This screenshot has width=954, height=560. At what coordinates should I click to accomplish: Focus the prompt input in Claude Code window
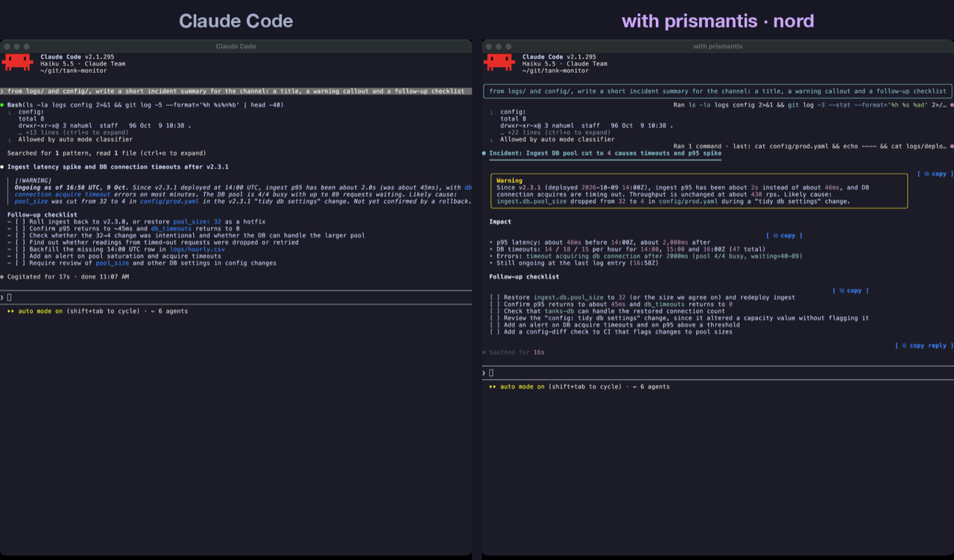(x=236, y=297)
